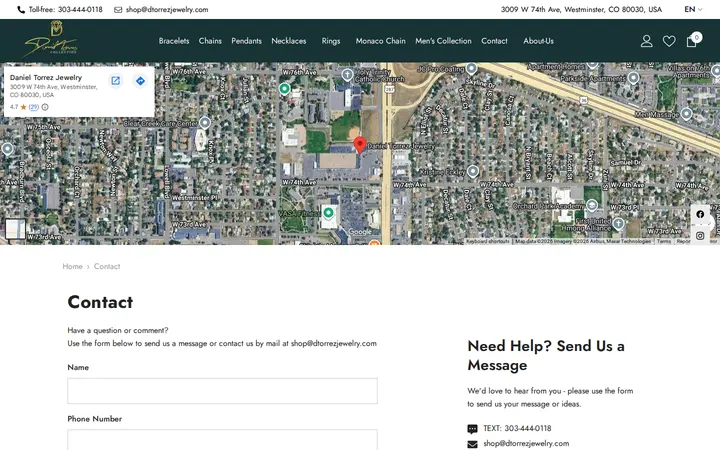
Task: Click the top bar address 3009 W 74th Ave
Action: click(581, 9)
